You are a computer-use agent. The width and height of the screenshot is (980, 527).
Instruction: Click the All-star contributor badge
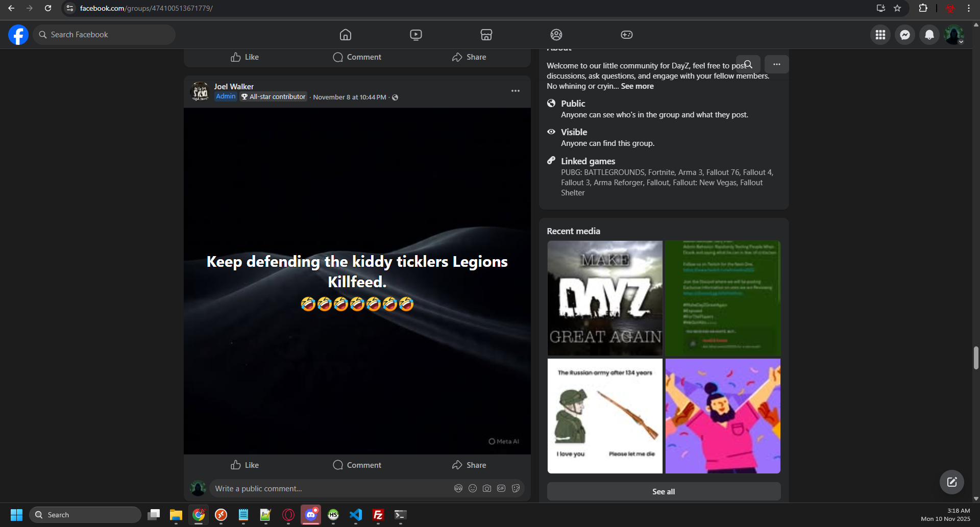274,96
